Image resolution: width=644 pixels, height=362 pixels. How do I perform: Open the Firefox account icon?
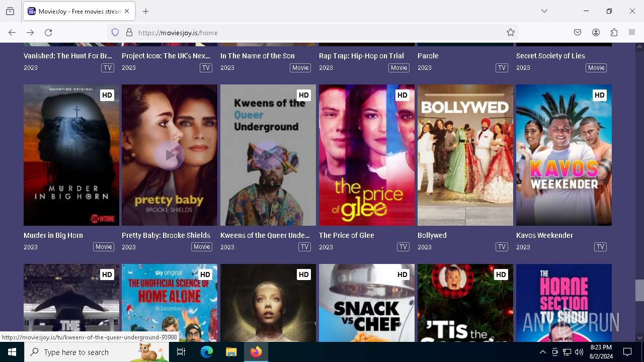coord(596,33)
